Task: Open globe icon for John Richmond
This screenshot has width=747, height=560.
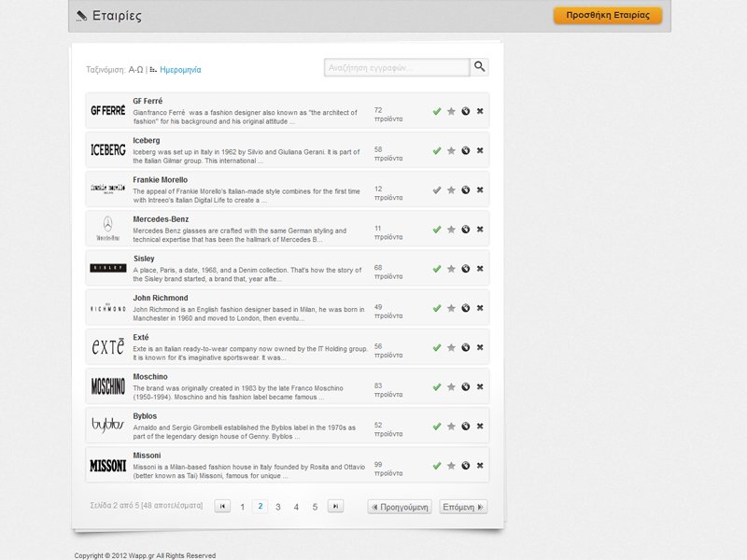Action: click(x=465, y=308)
